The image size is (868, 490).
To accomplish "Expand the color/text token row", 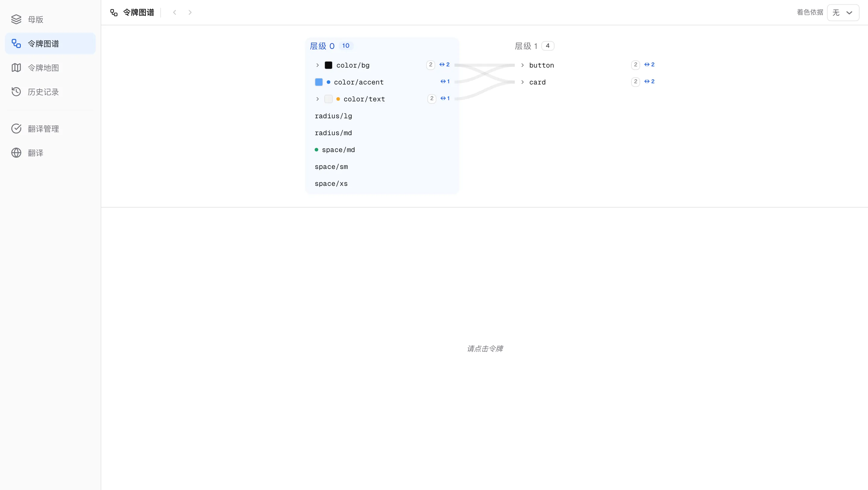I will pyautogui.click(x=317, y=99).
